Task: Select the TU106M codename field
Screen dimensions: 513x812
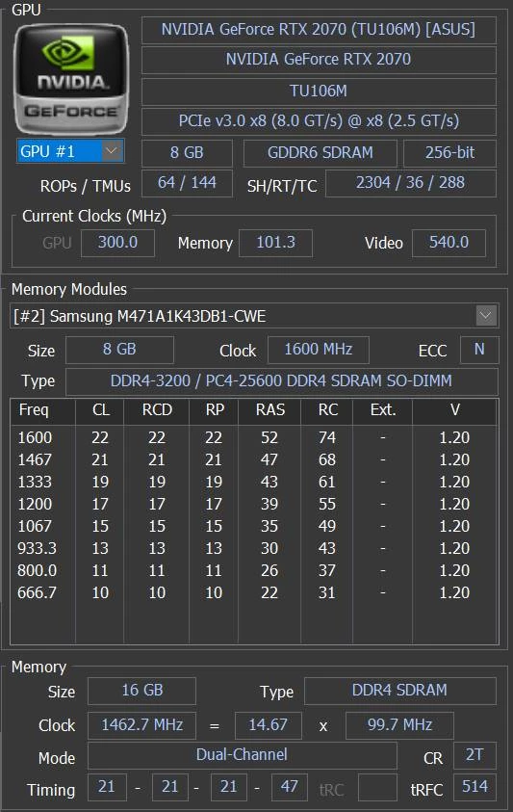Action: pos(319,92)
